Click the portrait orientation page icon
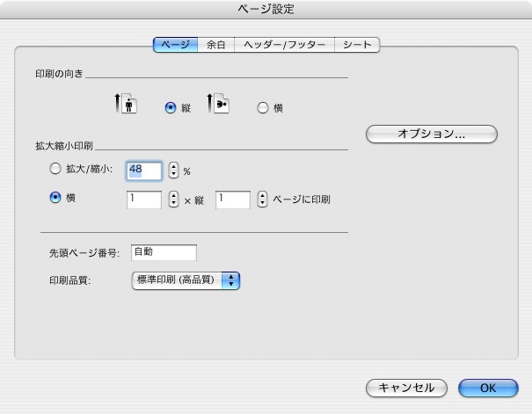532x414 pixels. point(127,105)
